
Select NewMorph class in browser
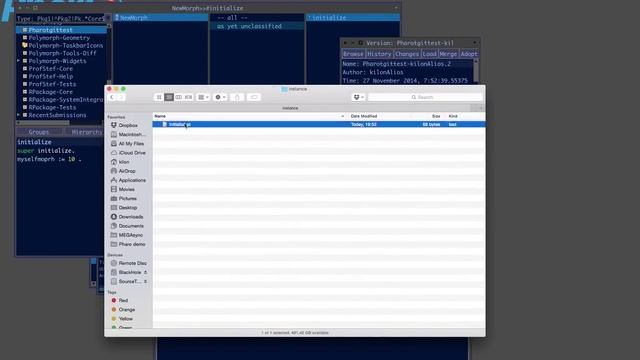pyautogui.click(x=161, y=18)
